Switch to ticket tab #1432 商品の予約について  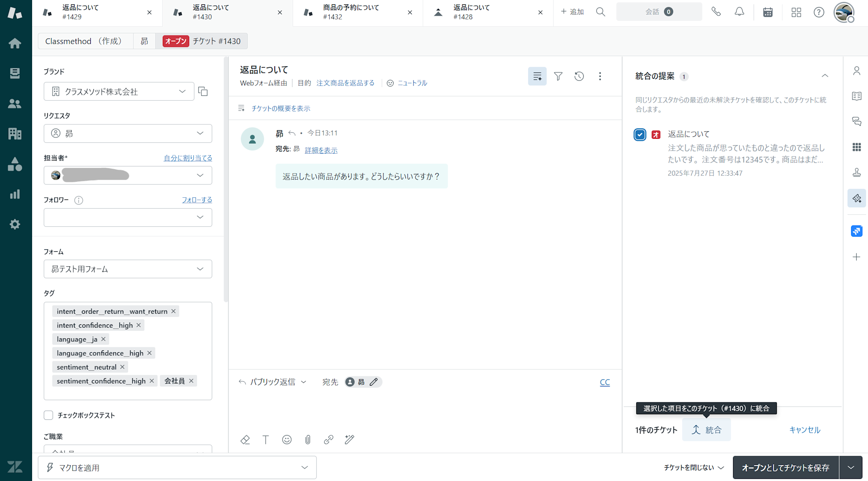pos(358,12)
